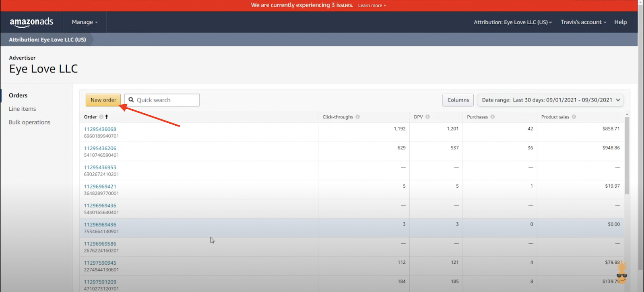Image resolution: width=644 pixels, height=292 pixels.
Task: Click the 537 DPV cell
Action: (455, 148)
